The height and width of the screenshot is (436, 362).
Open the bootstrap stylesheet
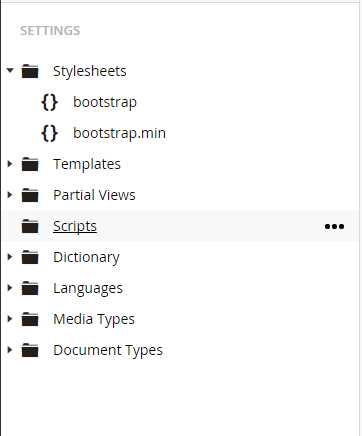point(105,102)
